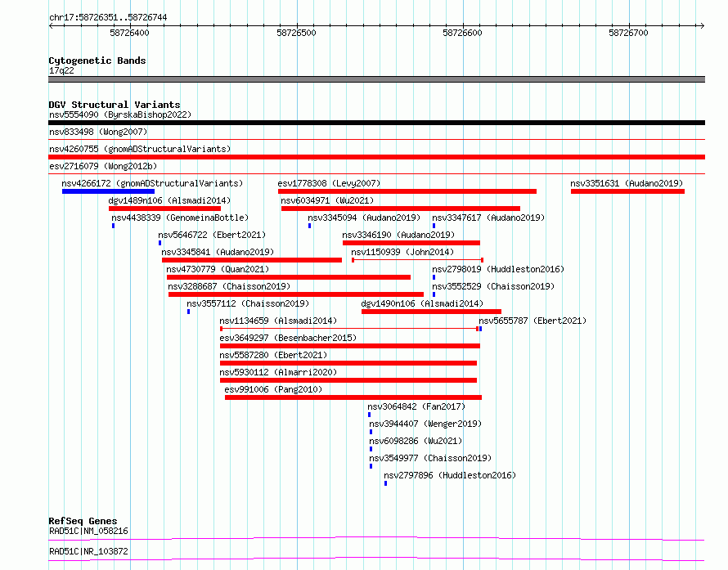The width and height of the screenshot is (728, 570).
Task: Open the nsv3346190 (Audano2019) label
Action: click(x=398, y=235)
